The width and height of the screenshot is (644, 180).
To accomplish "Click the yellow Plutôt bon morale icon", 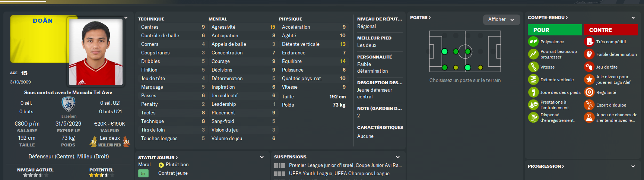I will [161, 165].
